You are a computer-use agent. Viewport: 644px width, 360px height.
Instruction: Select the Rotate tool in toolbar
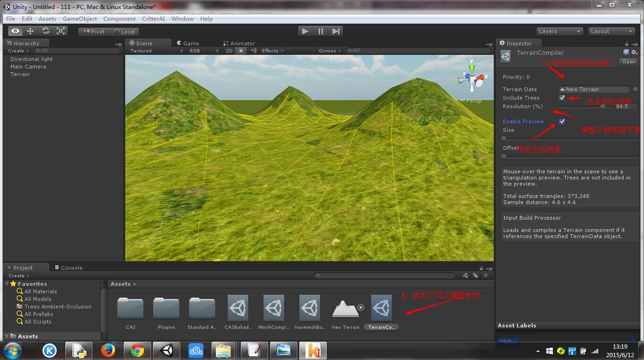tap(45, 31)
